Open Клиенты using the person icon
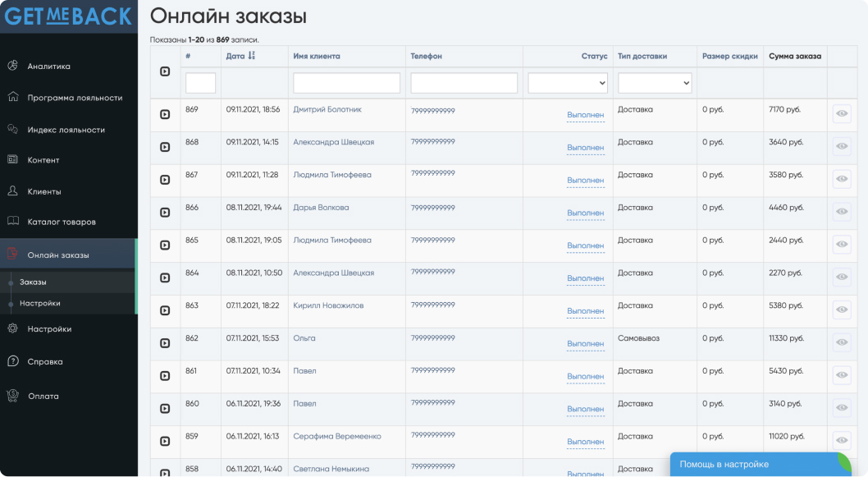The image size is (868, 477). [12, 190]
